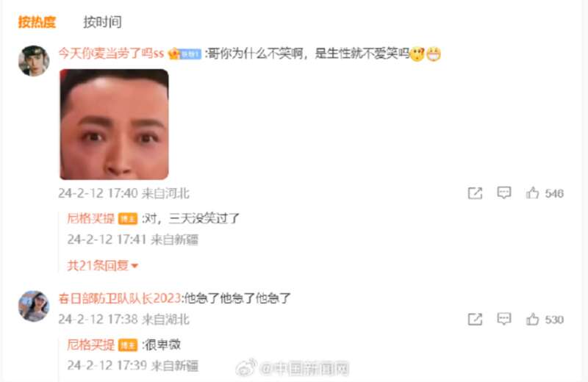Click the 博主 badge in first reply
Viewport: 588px width, 382px height.
[x=128, y=219]
